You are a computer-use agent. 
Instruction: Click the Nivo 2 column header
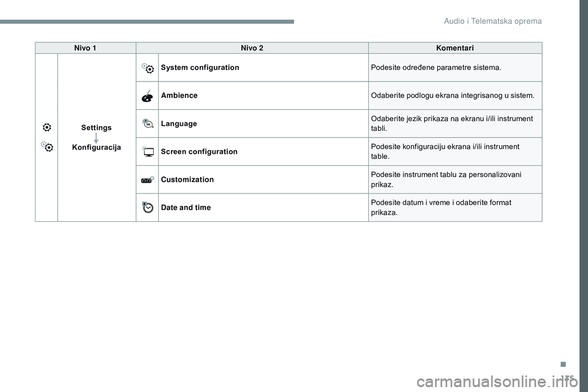pyautogui.click(x=252, y=48)
